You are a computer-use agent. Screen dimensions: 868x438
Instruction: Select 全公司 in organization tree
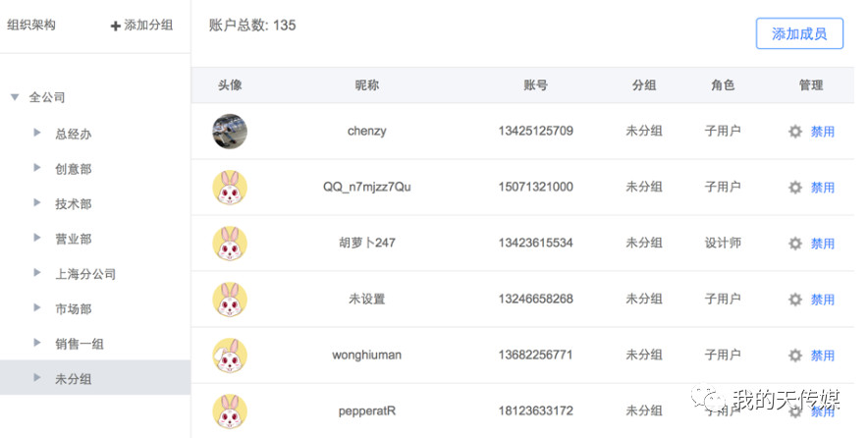point(47,97)
